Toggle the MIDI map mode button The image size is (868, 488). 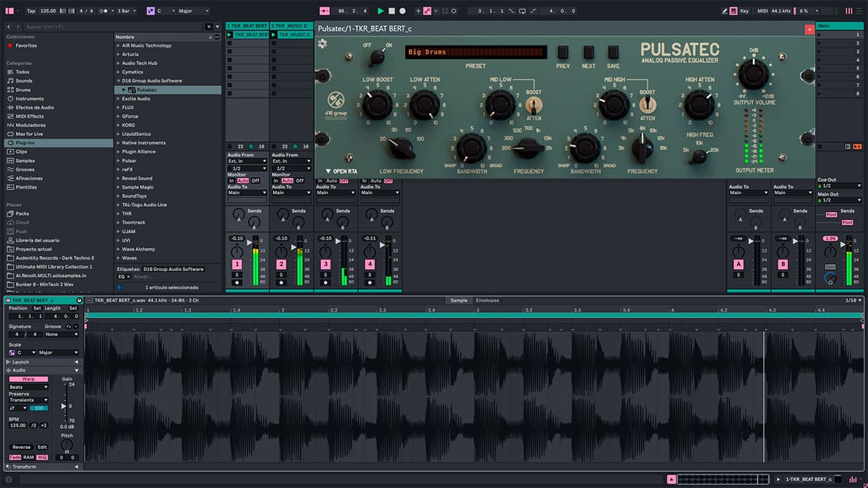[x=762, y=11]
